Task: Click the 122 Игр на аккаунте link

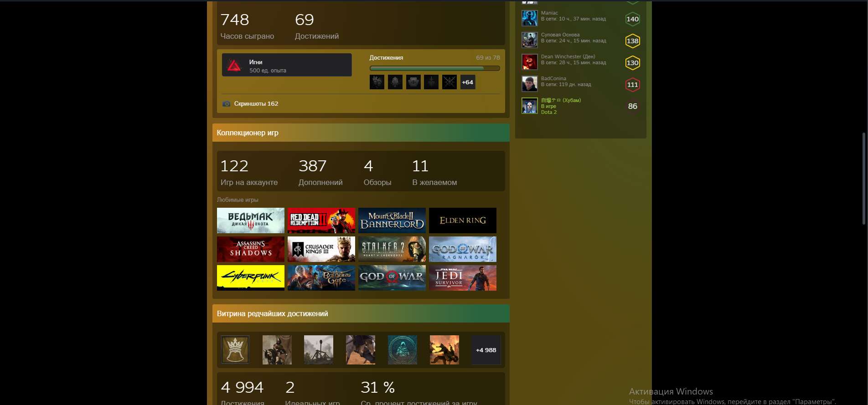Action: [248, 172]
